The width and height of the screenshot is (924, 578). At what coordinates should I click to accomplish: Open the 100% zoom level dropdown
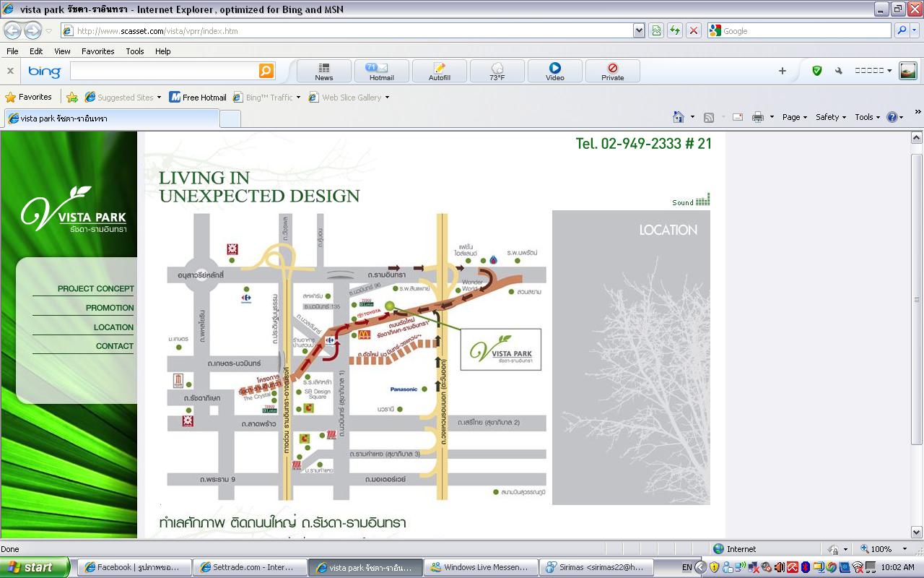[886, 549]
